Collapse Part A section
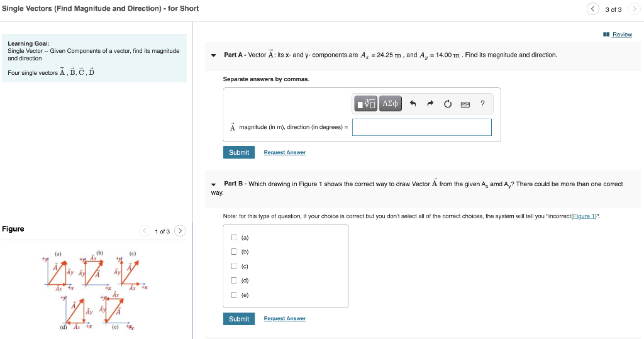 pyautogui.click(x=214, y=55)
